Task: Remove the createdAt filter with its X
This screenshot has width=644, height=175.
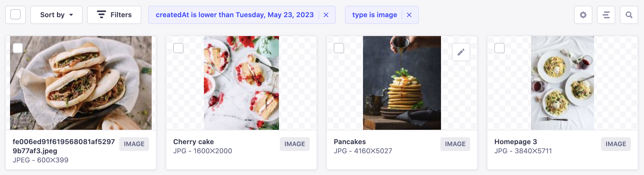Action: (x=326, y=15)
